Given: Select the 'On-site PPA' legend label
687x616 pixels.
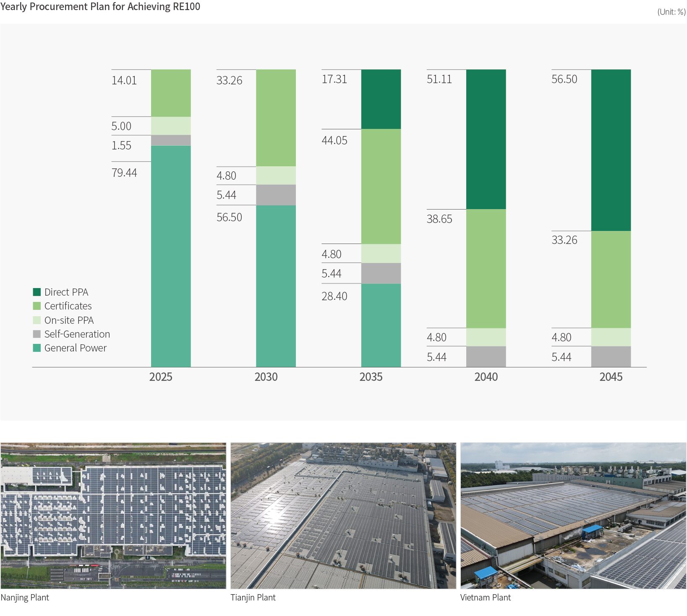Looking at the screenshot, I should (69, 320).
